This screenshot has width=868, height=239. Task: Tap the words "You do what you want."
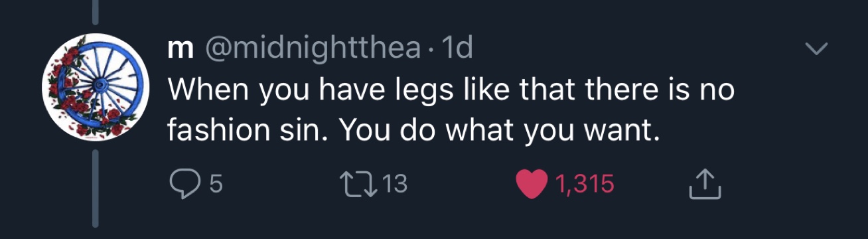[x=501, y=131]
